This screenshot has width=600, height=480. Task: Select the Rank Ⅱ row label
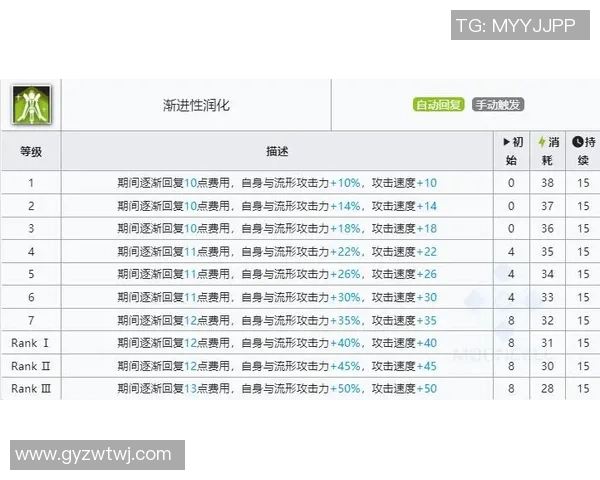[30, 366]
